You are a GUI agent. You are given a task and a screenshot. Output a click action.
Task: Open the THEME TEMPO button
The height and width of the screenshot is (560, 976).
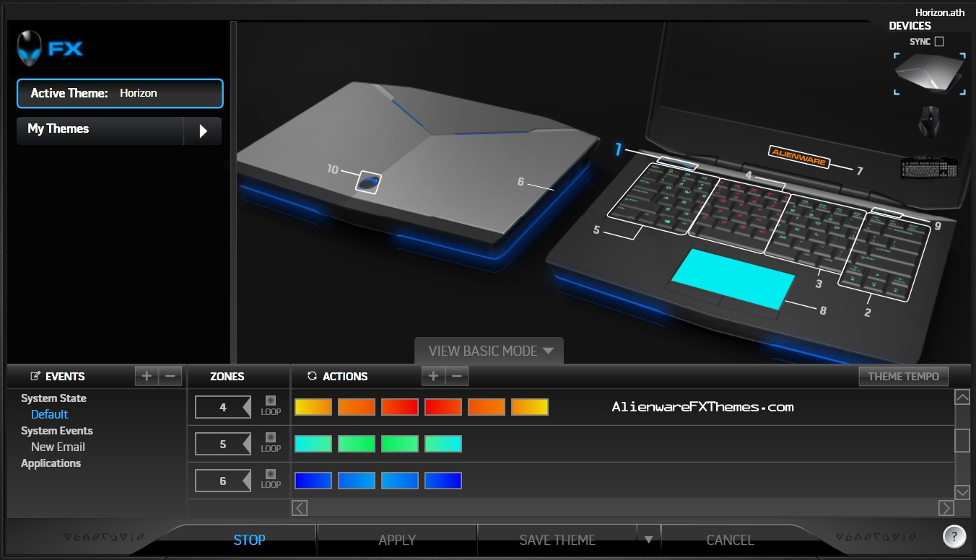coord(903,376)
